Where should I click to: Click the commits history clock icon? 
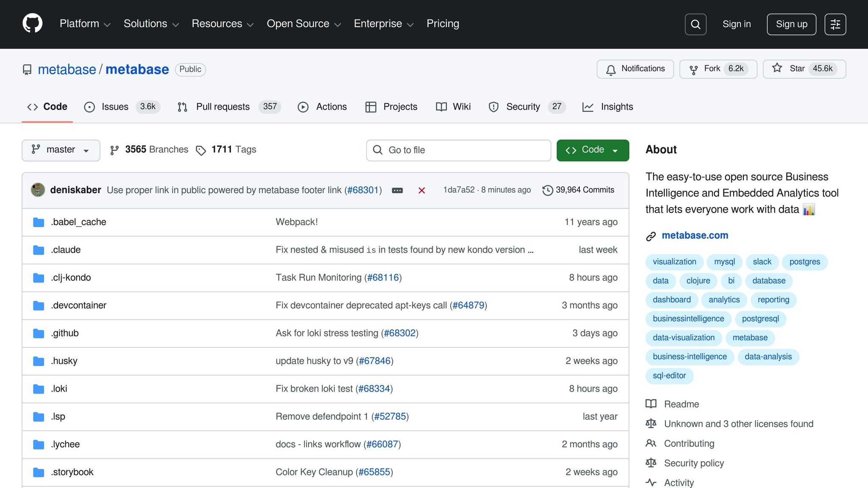(547, 190)
